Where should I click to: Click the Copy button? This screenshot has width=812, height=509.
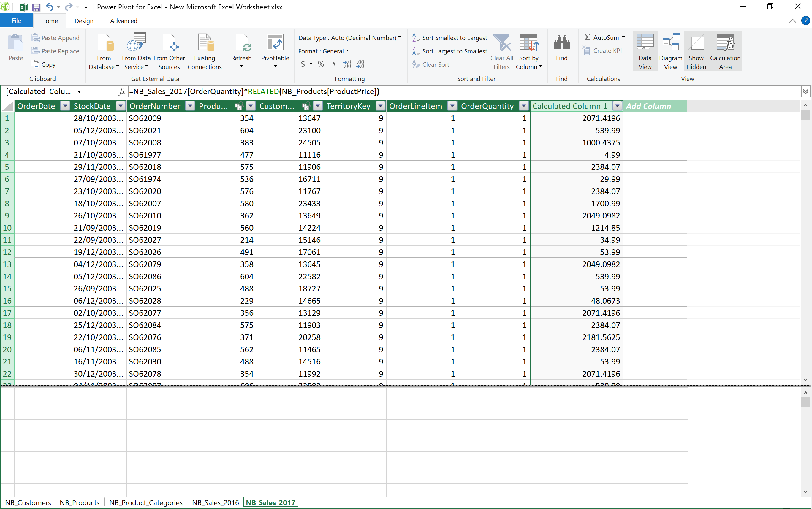point(44,64)
